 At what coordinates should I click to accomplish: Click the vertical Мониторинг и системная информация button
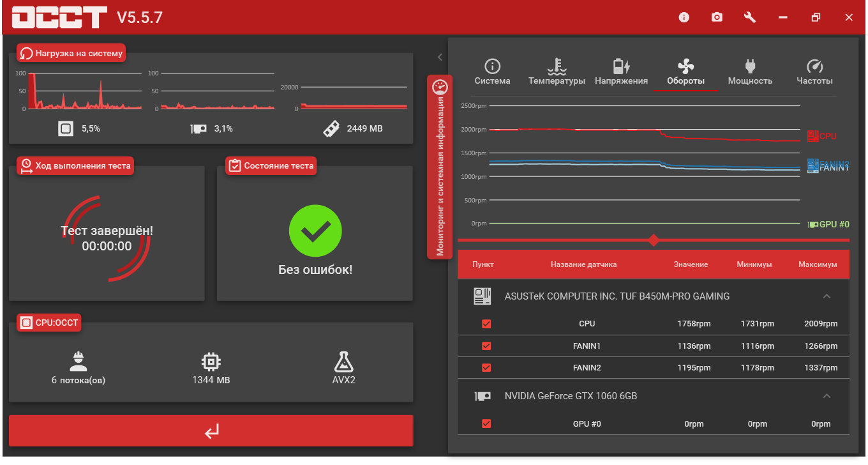440,167
